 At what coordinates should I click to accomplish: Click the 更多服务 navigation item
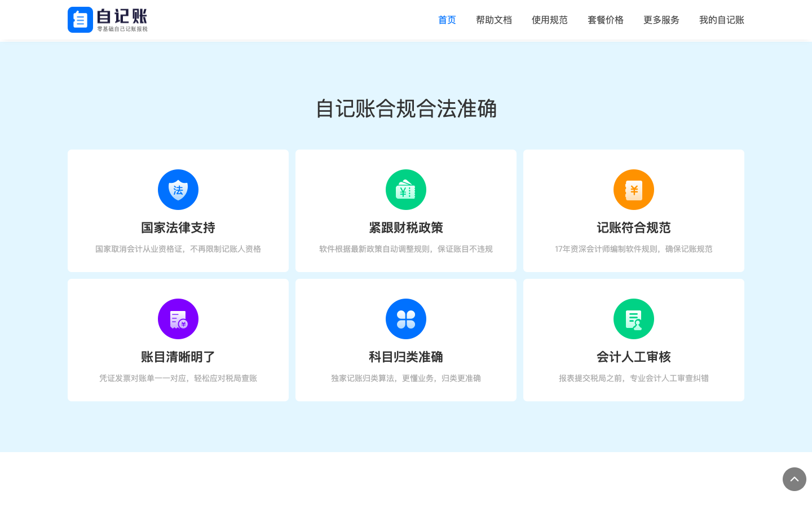click(661, 20)
